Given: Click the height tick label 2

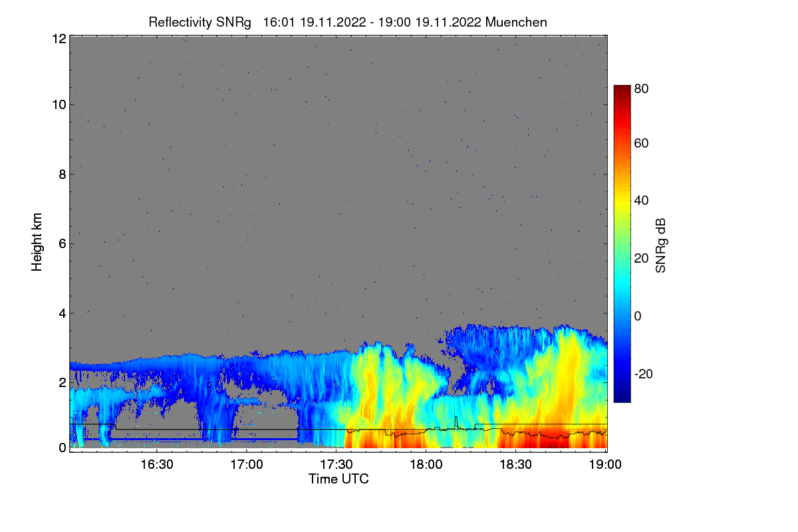Looking at the screenshot, I should (x=63, y=382).
